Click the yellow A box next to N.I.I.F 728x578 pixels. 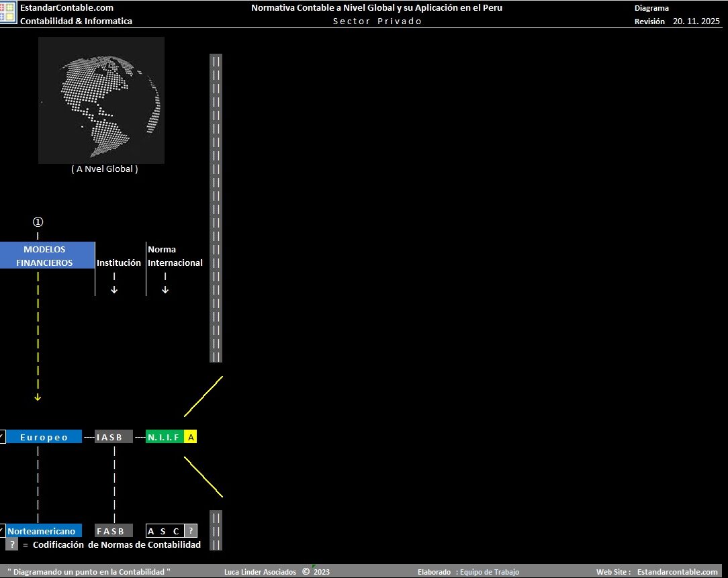coord(191,437)
